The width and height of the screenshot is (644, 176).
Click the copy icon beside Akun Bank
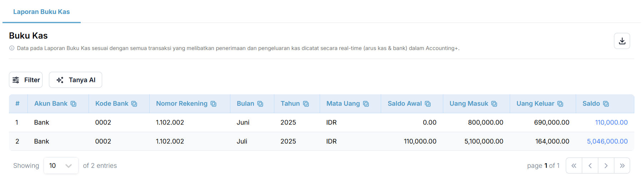coord(74,104)
